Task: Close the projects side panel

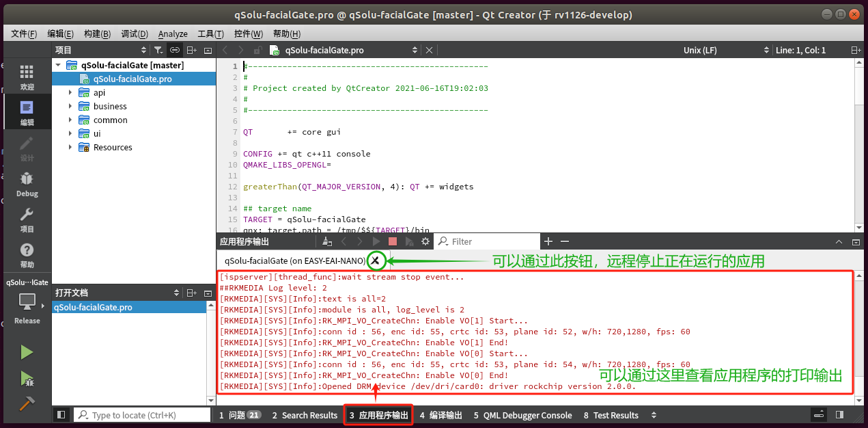Action: (208, 50)
